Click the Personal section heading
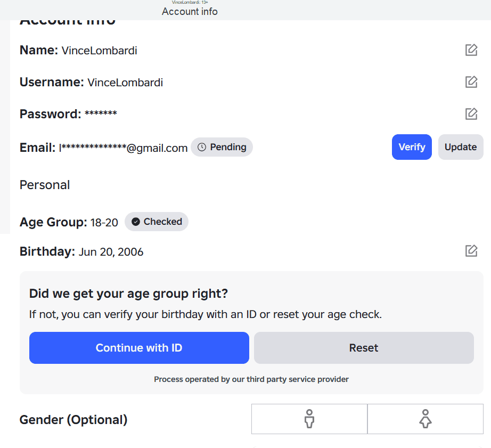This screenshot has width=491, height=448. 45,185
